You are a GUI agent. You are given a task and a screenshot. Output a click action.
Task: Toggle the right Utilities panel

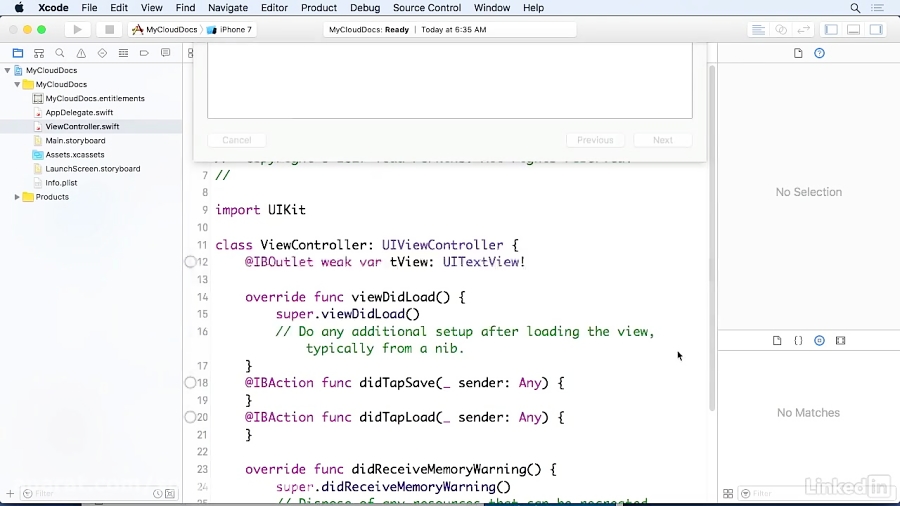pos(876,30)
